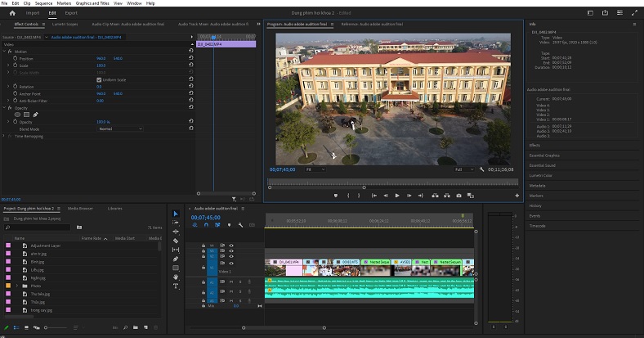Viewport: 644px width, 338px height.
Task: Select the Type tool
Action: (176, 286)
